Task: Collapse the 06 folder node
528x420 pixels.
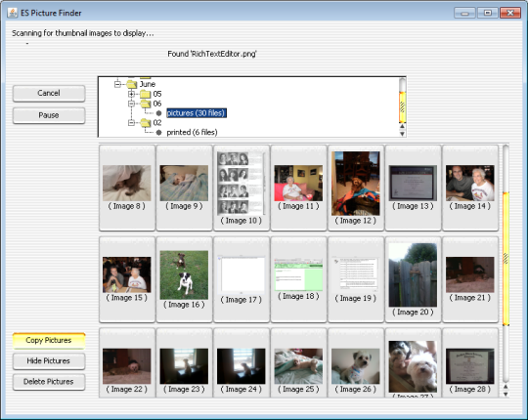Action: [131, 104]
